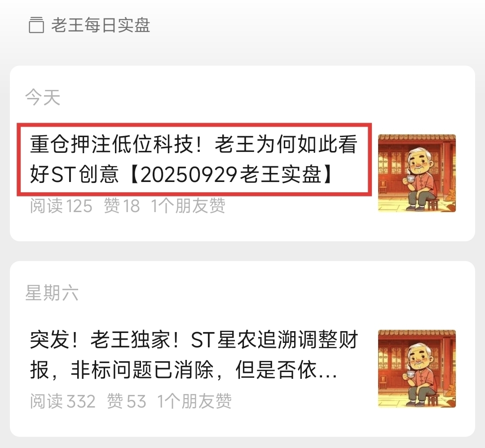Tap the thumbnail of Saturday's ST星农 article
The width and height of the screenshot is (485, 448).
click(417, 369)
